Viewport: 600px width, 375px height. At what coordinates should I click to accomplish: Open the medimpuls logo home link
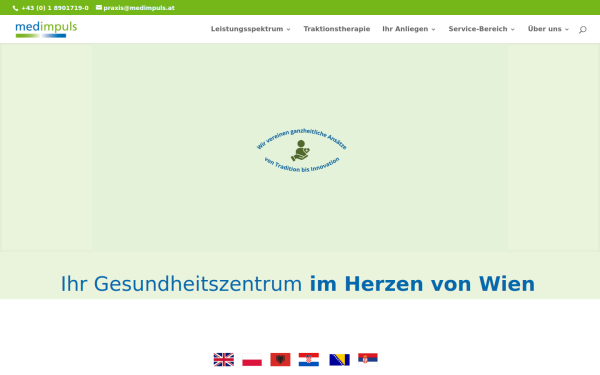[46, 29]
